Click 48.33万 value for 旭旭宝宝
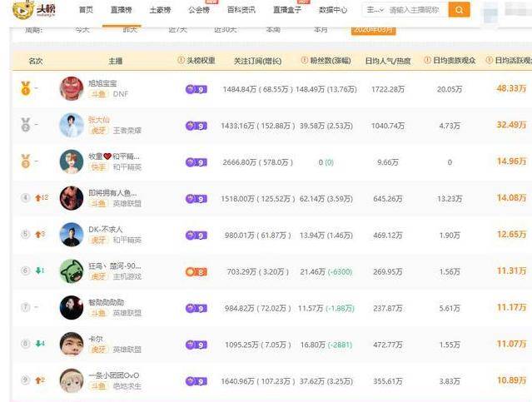 pyautogui.click(x=512, y=88)
